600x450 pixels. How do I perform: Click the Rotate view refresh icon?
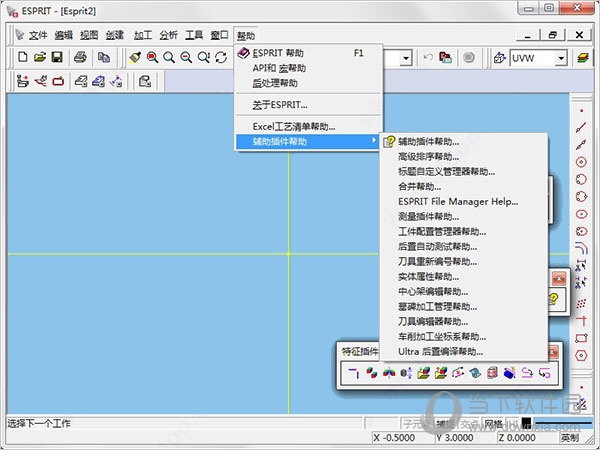pos(221,58)
